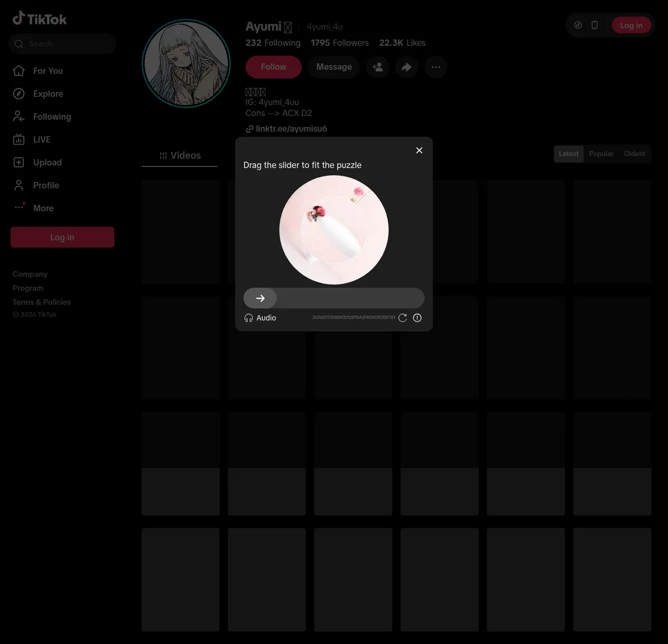Image resolution: width=668 pixels, height=644 pixels.
Task: Click the top-right Log in button
Action: tap(631, 25)
